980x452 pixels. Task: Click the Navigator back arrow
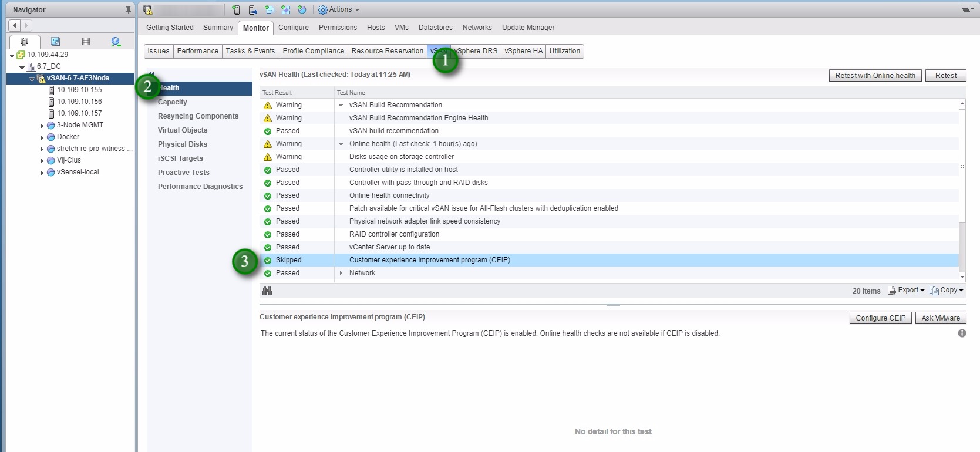point(15,25)
